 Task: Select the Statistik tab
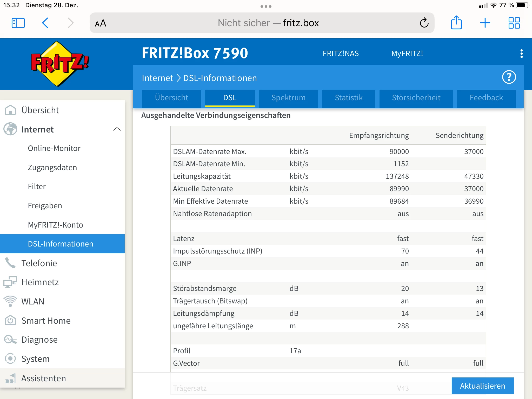point(349,98)
